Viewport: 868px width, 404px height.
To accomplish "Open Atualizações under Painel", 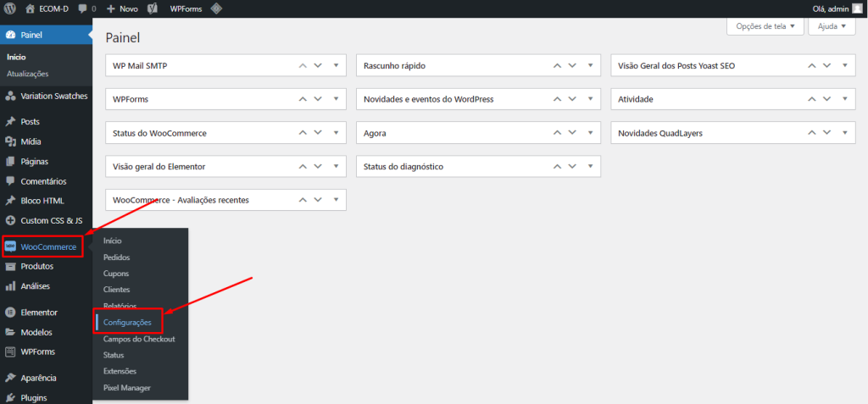I will (28, 74).
